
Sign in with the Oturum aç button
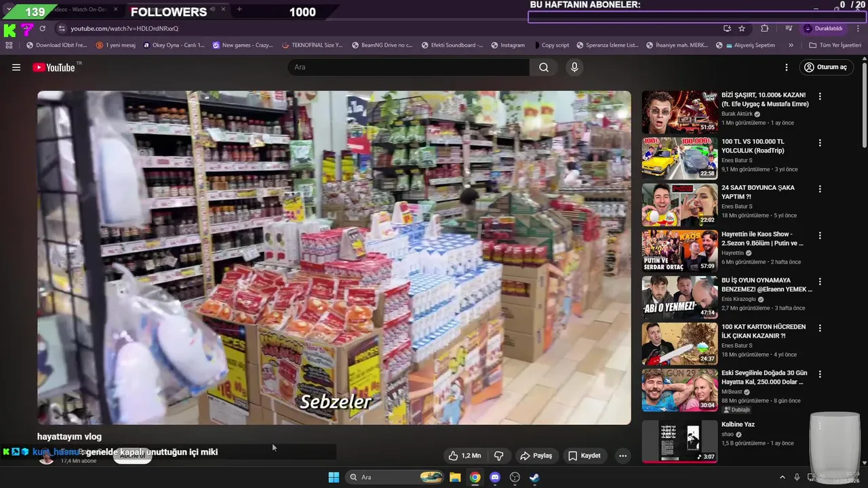click(x=825, y=67)
